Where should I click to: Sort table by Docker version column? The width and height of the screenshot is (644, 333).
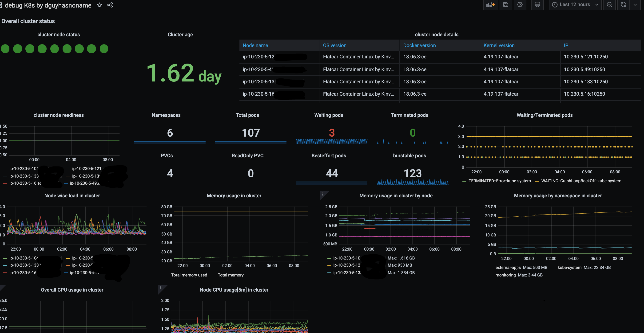click(x=419, y=45)
